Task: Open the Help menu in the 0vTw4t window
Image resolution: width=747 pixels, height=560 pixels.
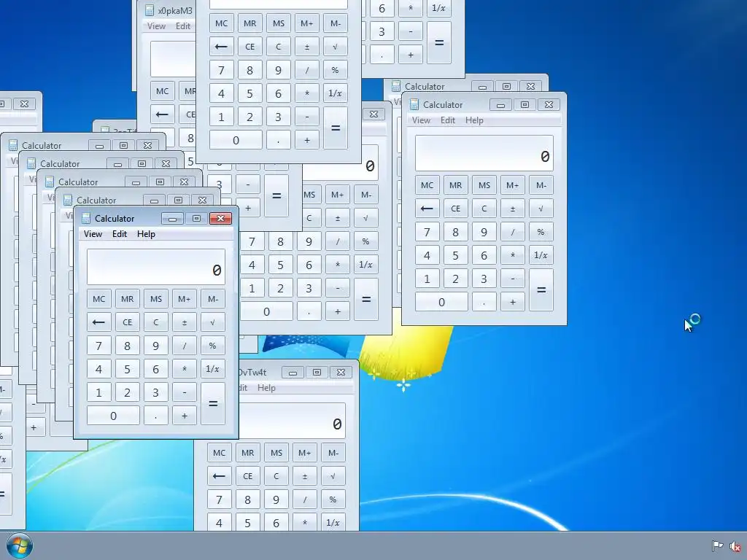Action: click(267, 388)
